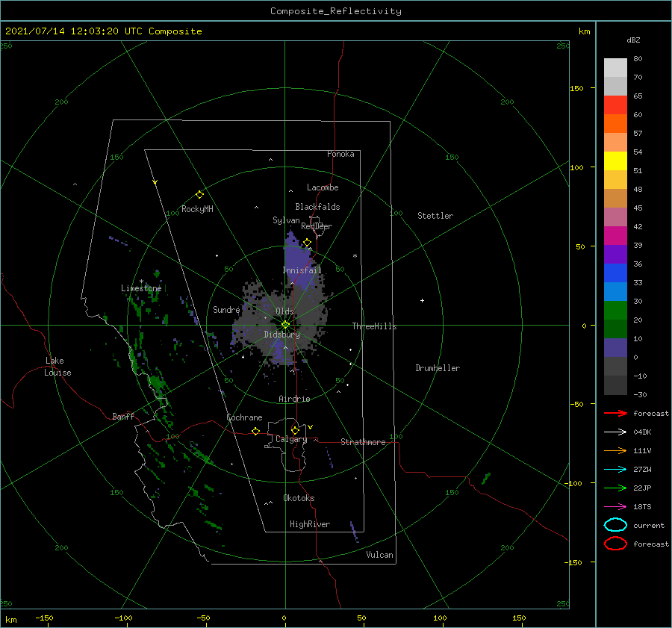This screenshot has height=628, width=672.
Task: Click the white asterisk marker above Limestone
Action: pos(141,282)
